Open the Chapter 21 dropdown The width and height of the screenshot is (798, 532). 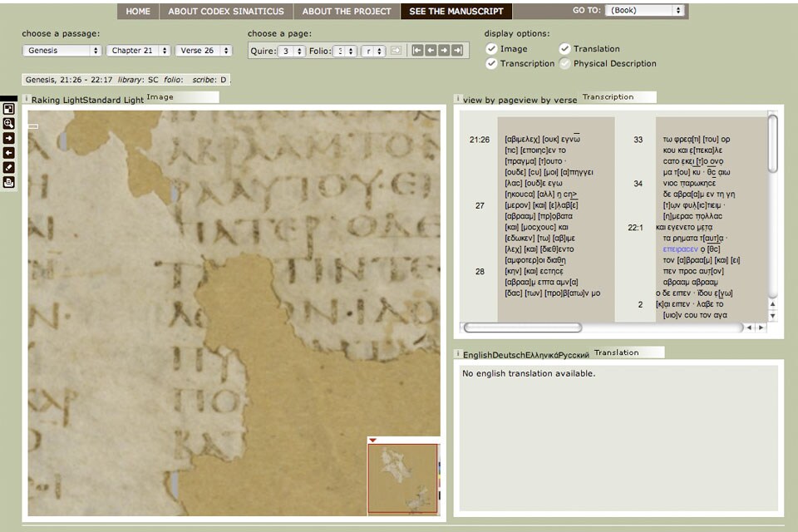click(139, 51)
